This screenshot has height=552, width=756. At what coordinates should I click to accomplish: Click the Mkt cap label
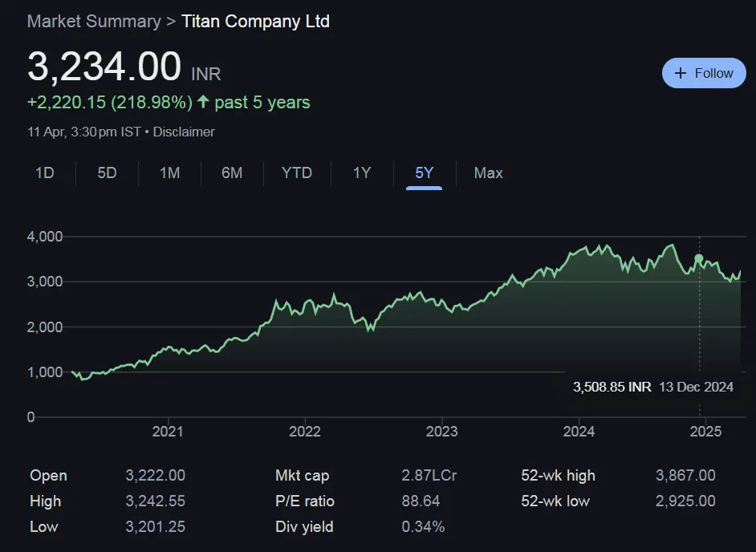[303, 476]
